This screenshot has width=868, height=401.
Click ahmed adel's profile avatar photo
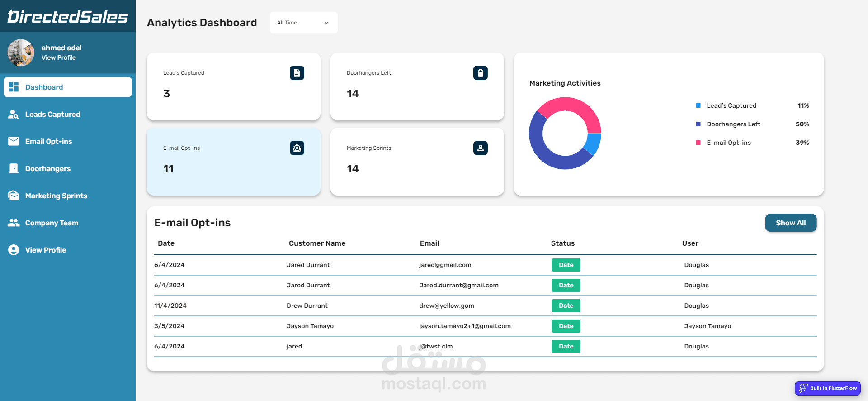21,53
